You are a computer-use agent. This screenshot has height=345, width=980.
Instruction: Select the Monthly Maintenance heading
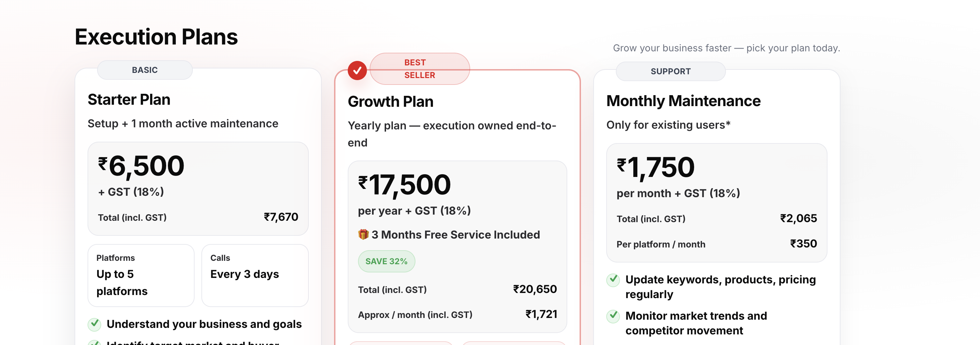(x=683, y=101)
